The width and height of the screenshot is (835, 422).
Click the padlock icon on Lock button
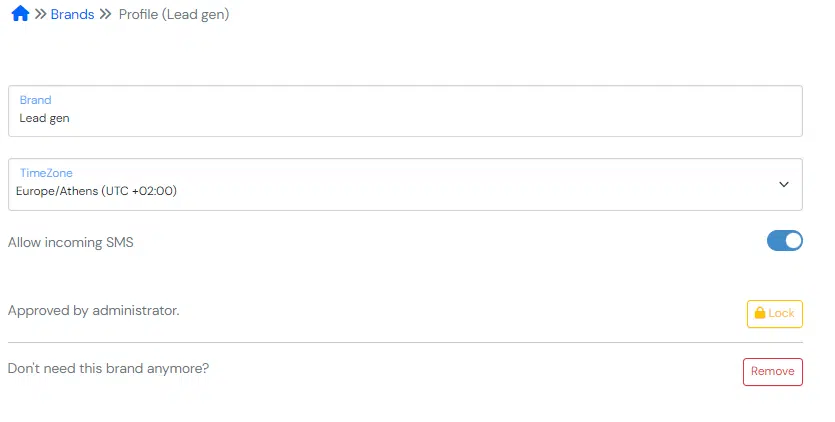(x=760, y=313)
